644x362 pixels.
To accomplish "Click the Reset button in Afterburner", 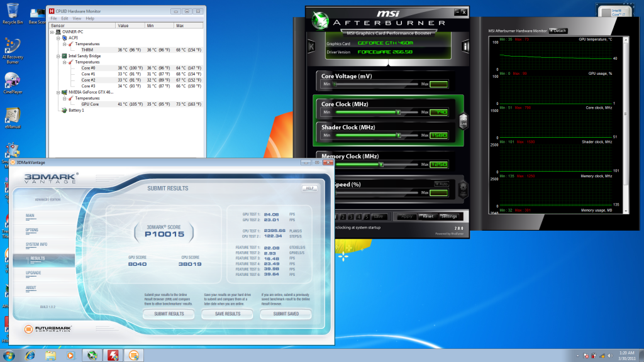I will click(427, 216).
